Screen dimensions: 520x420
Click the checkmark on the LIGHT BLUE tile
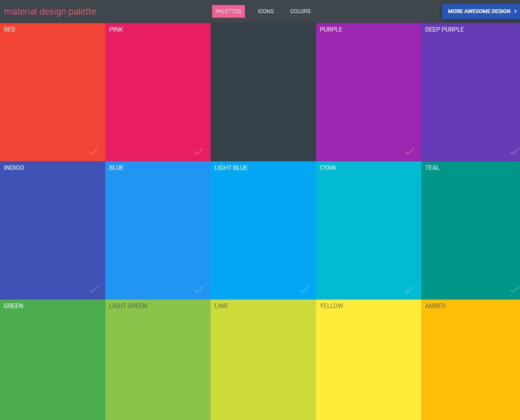[304, 290]
